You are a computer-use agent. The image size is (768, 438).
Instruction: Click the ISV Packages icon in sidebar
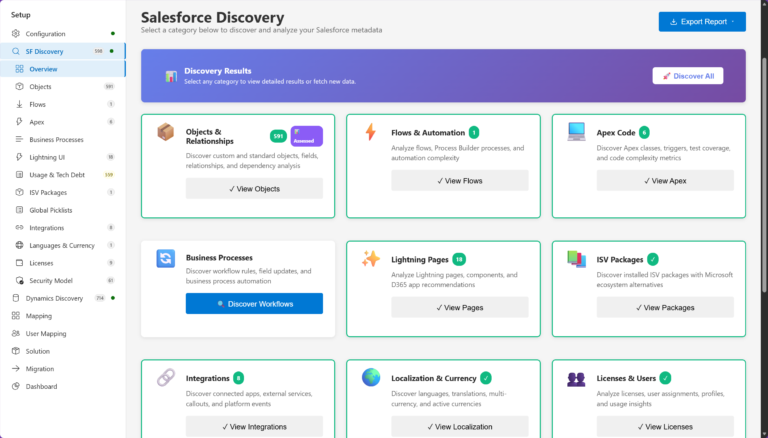tap(19, 193)
